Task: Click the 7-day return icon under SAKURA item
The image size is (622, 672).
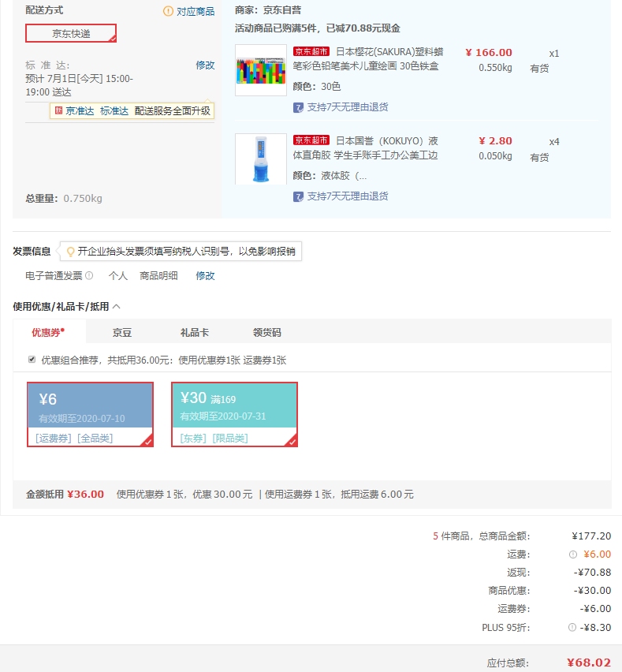Action: (298, 107)
